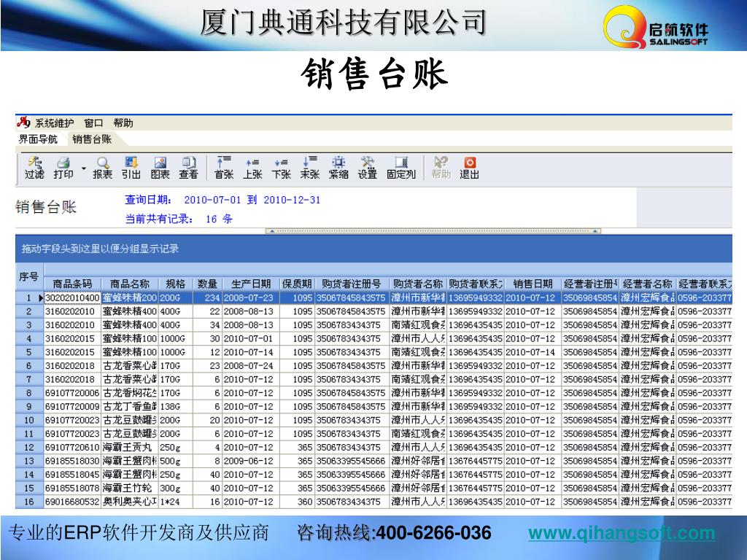Click the application logo icon in menu bar
The height and width of the screenshot is (560, 747).
pos(23,122)
